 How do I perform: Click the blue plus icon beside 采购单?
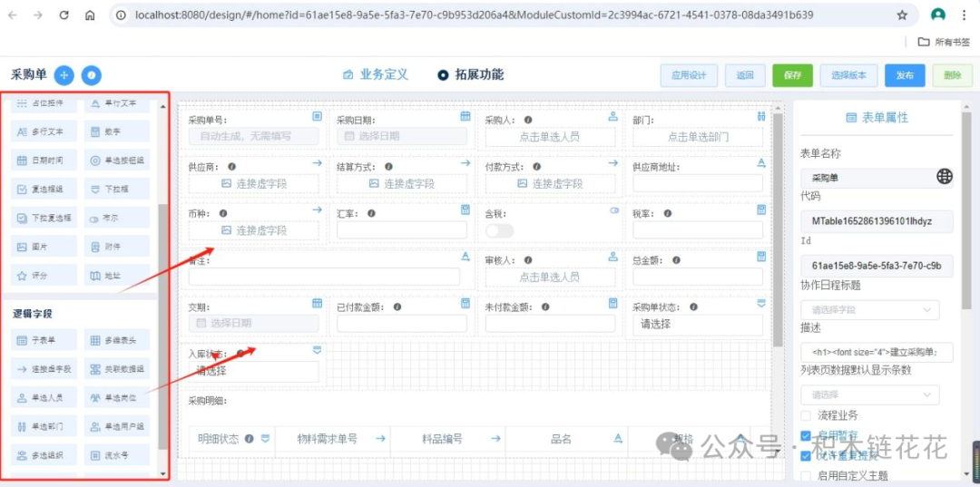point(64,75)
